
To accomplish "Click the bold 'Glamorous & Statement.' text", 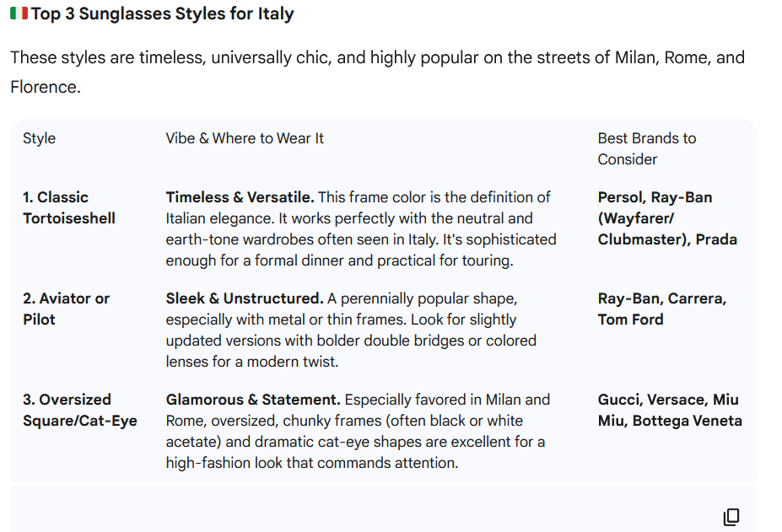I will click(x=253, y=400).
